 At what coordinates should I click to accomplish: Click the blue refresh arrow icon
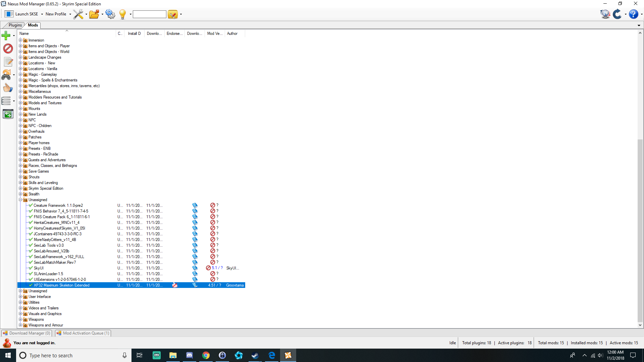[617, 14]
